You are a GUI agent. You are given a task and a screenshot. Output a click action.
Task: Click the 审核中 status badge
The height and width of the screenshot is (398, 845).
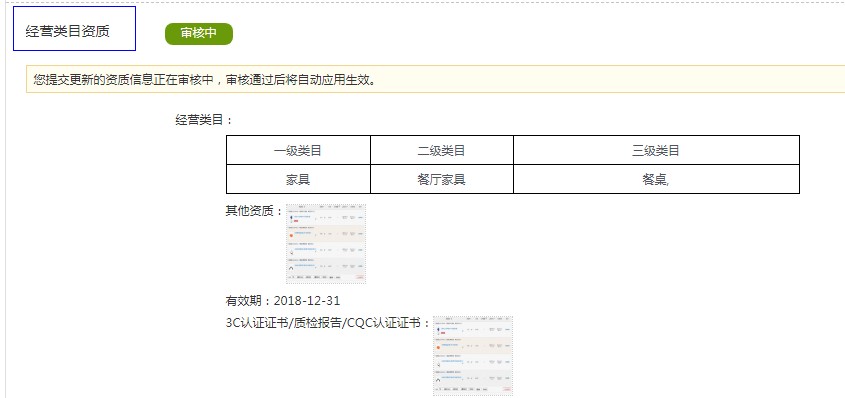[199, 34]
